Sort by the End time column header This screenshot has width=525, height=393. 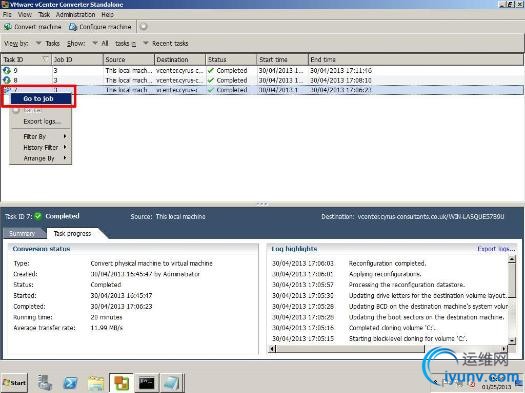coord(416,59)
